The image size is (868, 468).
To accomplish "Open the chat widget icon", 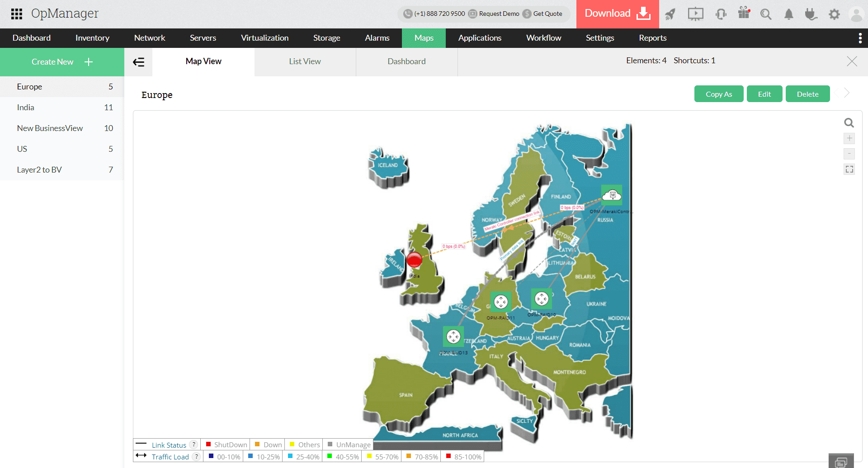I will 841,462.
